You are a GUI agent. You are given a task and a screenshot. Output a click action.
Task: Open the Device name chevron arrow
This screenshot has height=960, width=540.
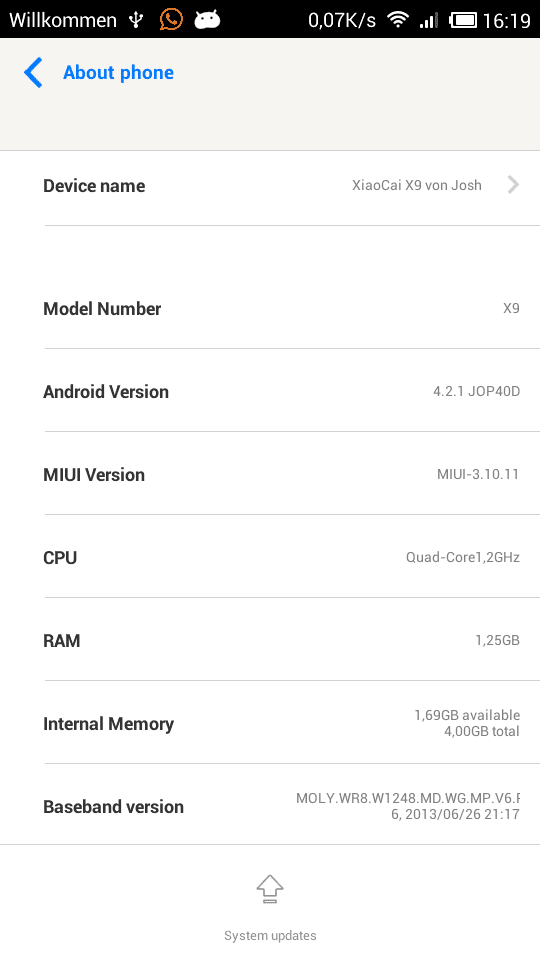click(x=513, y=185)
